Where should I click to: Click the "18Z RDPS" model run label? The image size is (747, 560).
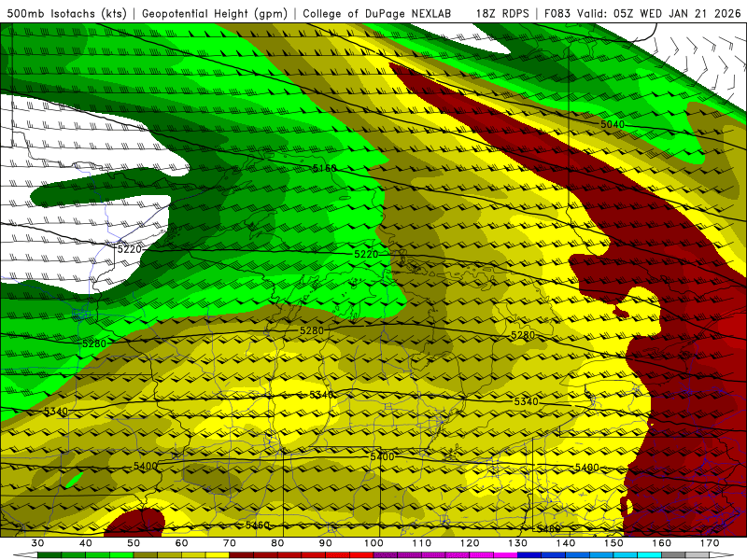click(502, 13)
